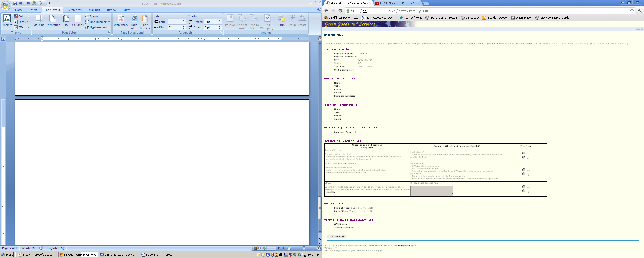Reload the Green Goods page in Chrome
The height and width of the screenshot is (258, 644).
point(340,11)
